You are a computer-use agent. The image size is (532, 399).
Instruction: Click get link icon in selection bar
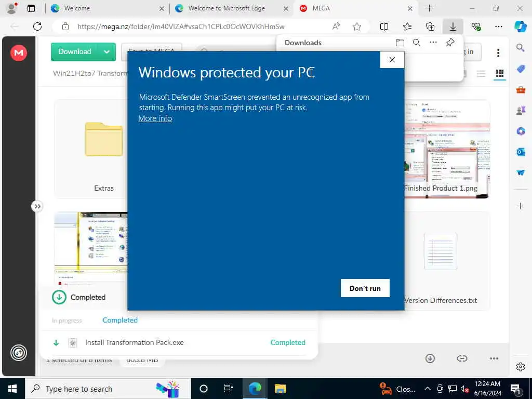click(x=462, y=358)
